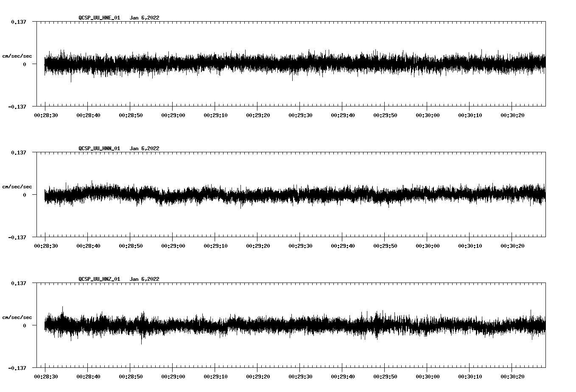Image resolution: width=576 pixels, height=392 pixels.
Task: Click the zero axis label on HNN plot
Action: point(25,195)
